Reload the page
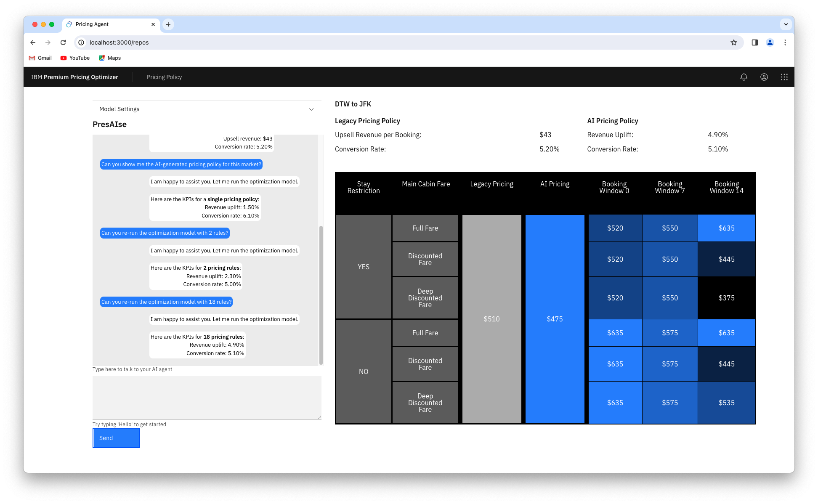Viewport: 818px width, 504px height. (x=63, y=42)
